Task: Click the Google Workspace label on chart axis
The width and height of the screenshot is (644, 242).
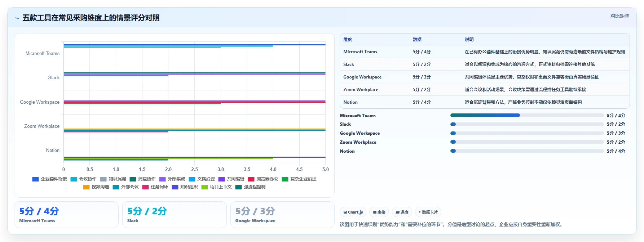Action: (x=40, y=102)
